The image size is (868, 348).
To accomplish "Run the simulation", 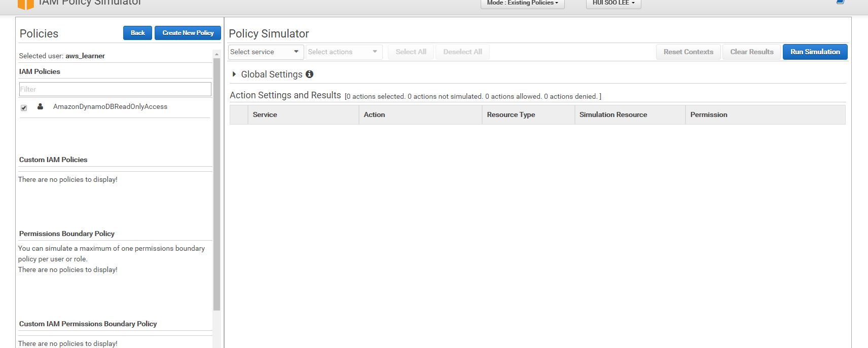I will [x=815, y=52].
